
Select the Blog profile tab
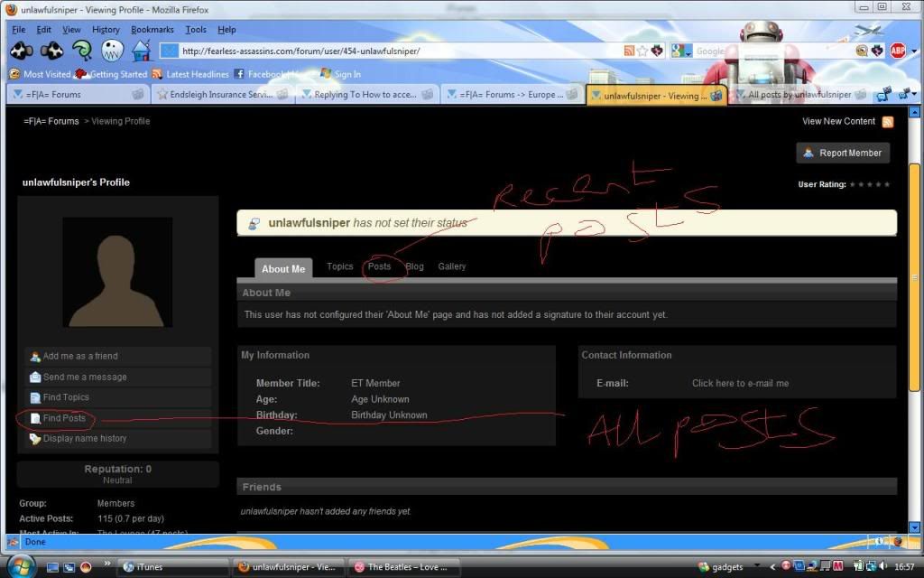point(415,266)
